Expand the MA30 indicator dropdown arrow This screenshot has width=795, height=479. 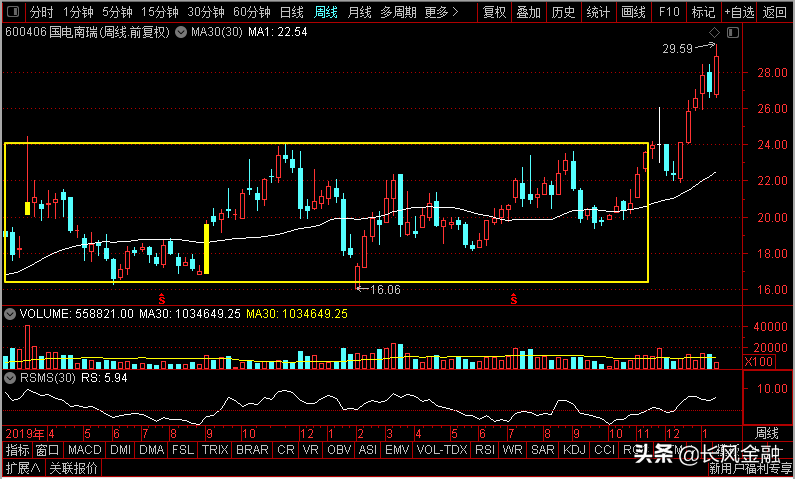[180, 32]
